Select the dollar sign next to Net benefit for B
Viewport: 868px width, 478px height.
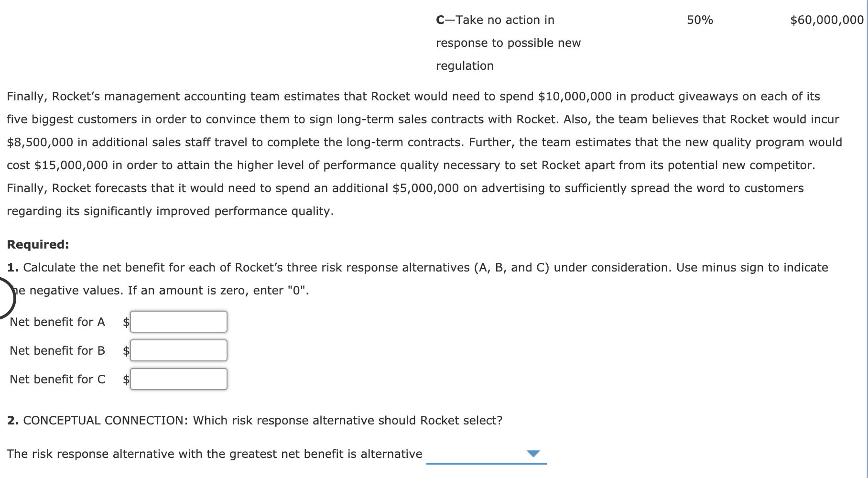(x=124, y=350)
